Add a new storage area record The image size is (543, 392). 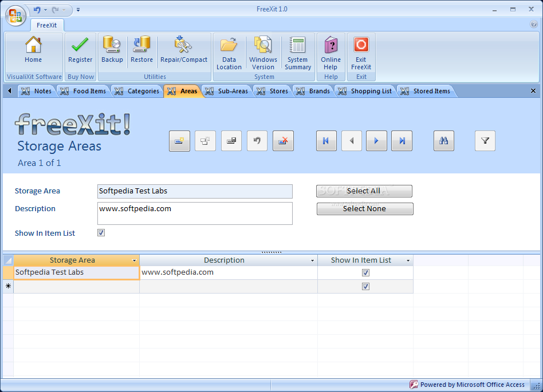[179, 141]
